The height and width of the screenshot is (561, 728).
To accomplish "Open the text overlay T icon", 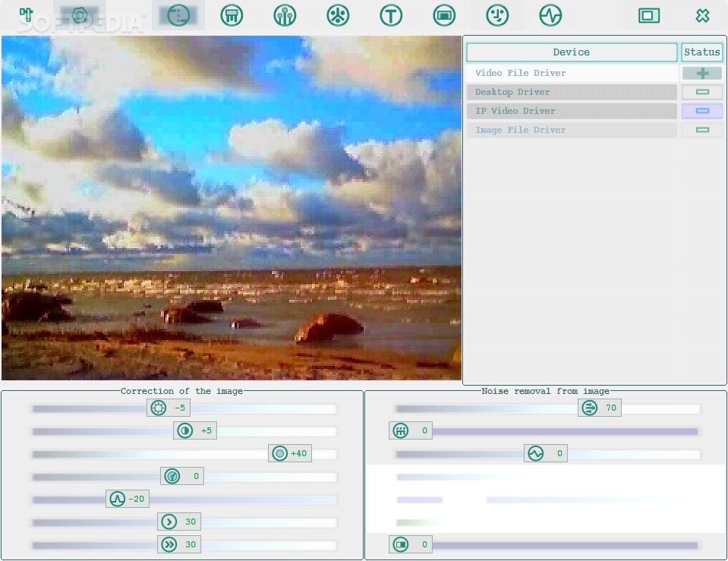I will pos(391,15).
